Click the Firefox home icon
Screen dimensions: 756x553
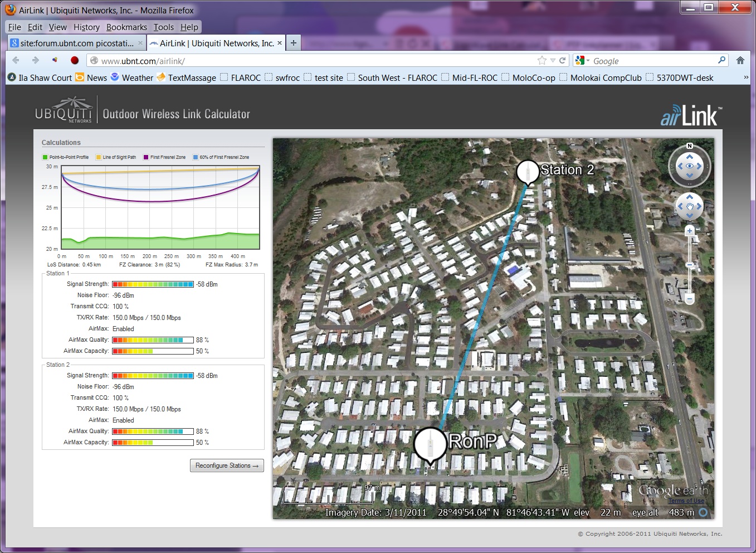point(740,60)
